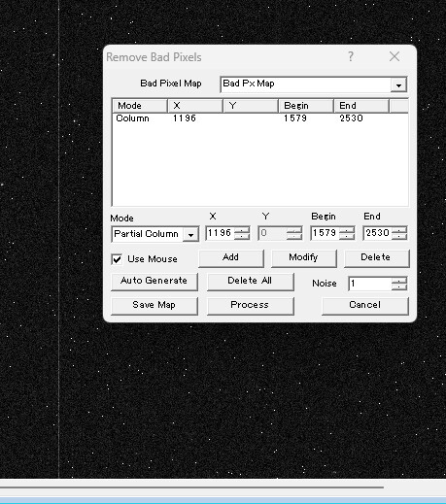Click the 1579 Begin cell in list
Screen dimensions: 446x504
[x=295, y=118]
